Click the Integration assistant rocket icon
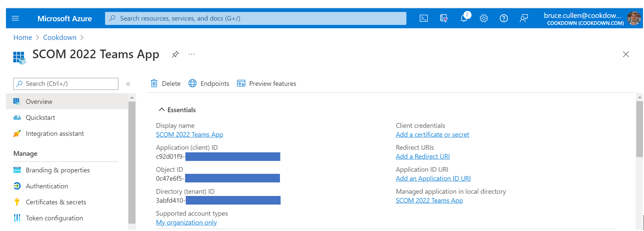This screenshot has height=231, width=644. point(17,134)
